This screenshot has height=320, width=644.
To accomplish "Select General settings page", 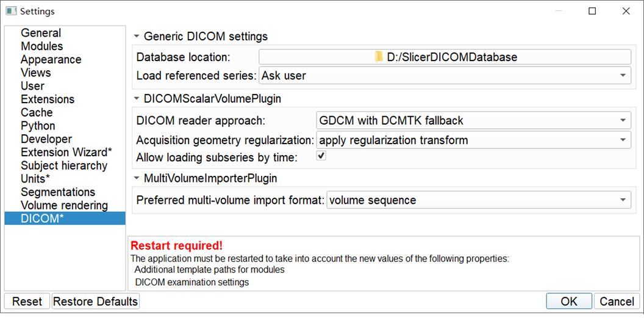I will [41, 34].
